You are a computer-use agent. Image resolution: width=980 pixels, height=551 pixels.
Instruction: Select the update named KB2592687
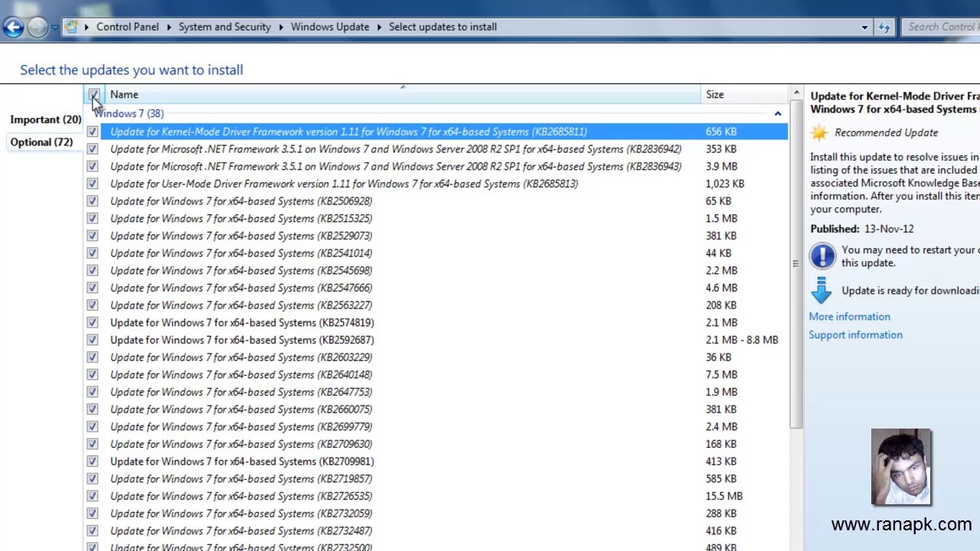point(242,340)
